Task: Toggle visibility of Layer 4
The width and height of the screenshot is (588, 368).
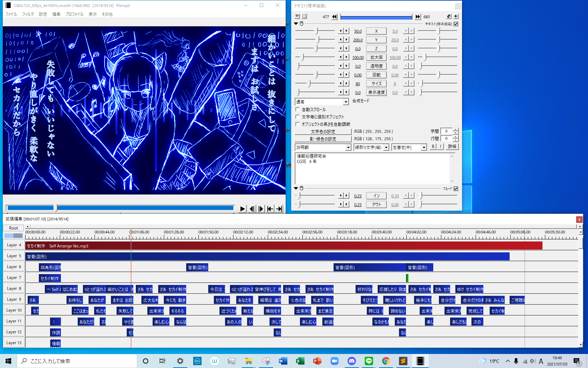Action: 14,245
